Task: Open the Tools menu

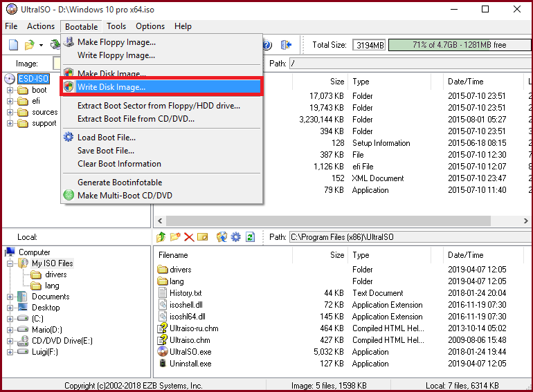Action: pos(116,26)
